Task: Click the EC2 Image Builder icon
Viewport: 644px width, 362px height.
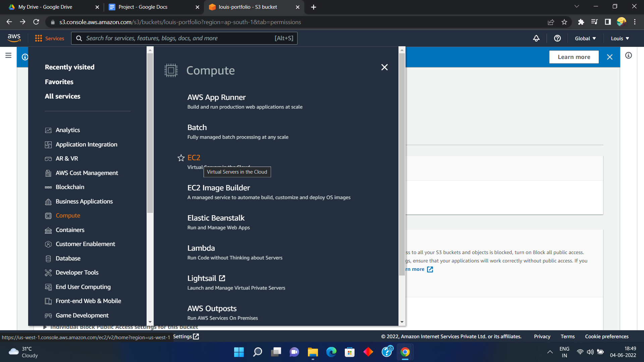Action: [218, 187]
